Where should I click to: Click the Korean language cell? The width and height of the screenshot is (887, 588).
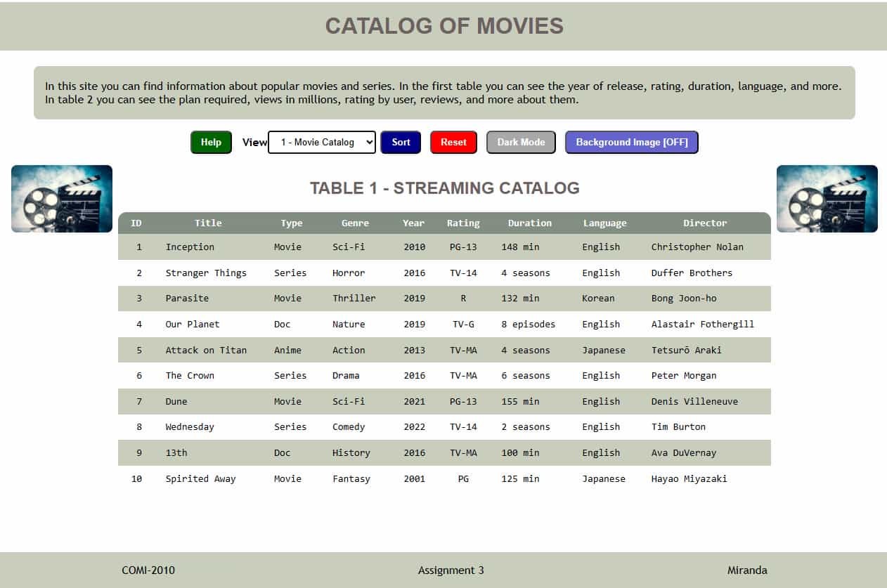[598, 298]
